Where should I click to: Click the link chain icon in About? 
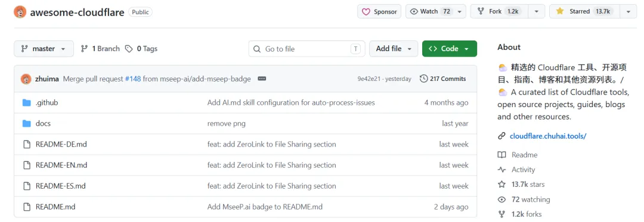click(x=501, y=136)
